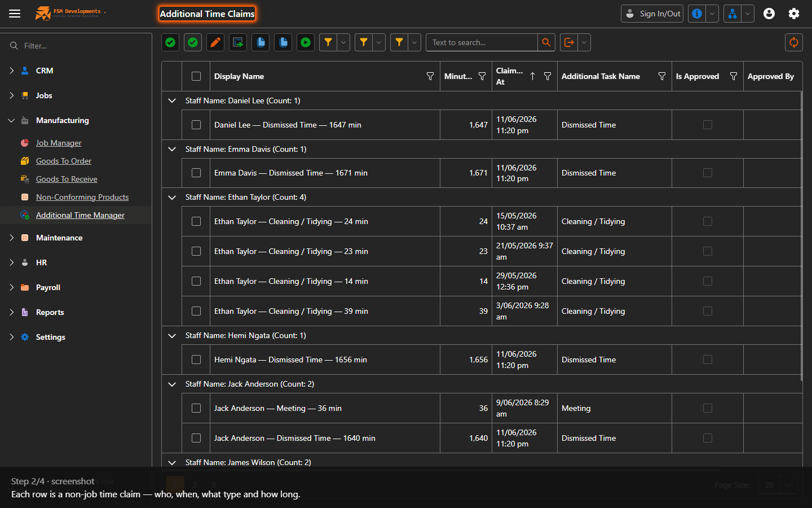Click the magnifier search button

[546, 42]
